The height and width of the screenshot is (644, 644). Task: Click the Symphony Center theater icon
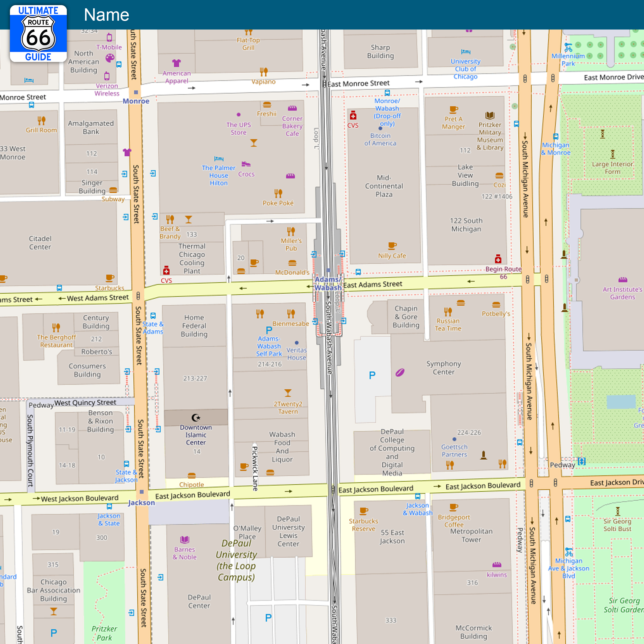click(400, 372)
